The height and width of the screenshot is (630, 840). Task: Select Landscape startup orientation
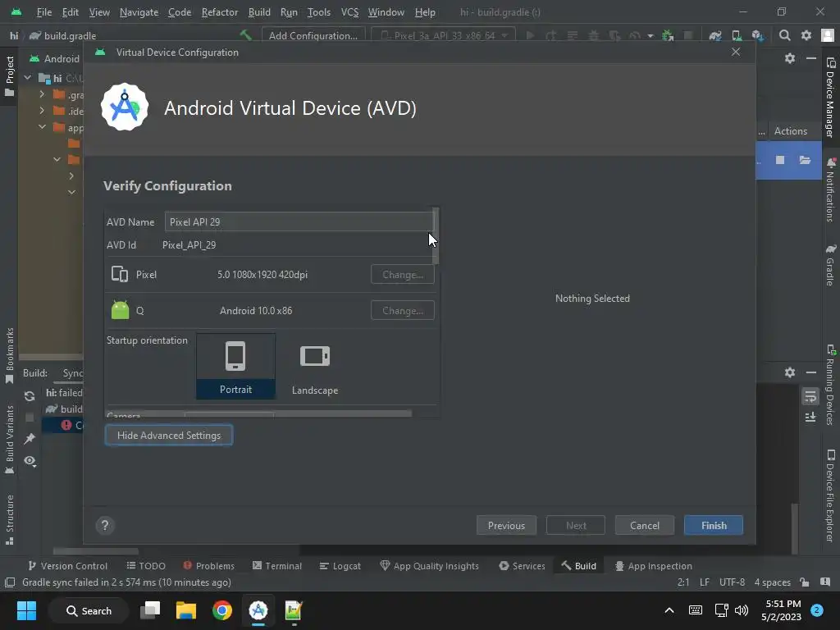pos(315,366)
